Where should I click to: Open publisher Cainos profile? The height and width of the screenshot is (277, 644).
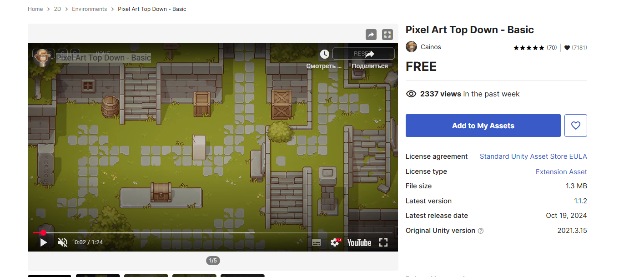point(431,47)
